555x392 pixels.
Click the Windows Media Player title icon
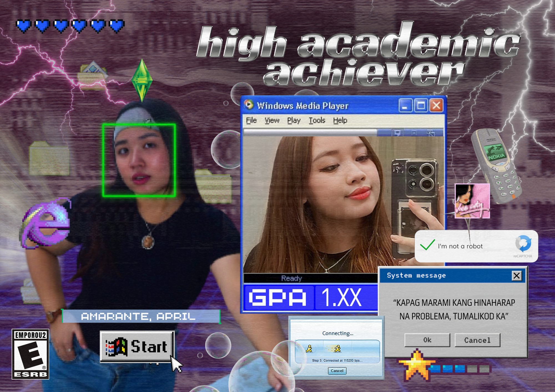tap(249, 105)
